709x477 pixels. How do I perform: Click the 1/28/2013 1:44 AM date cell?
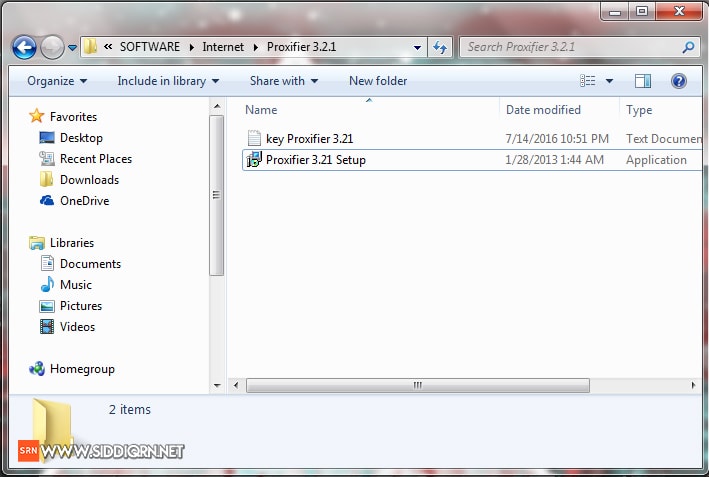pos(554,160)
